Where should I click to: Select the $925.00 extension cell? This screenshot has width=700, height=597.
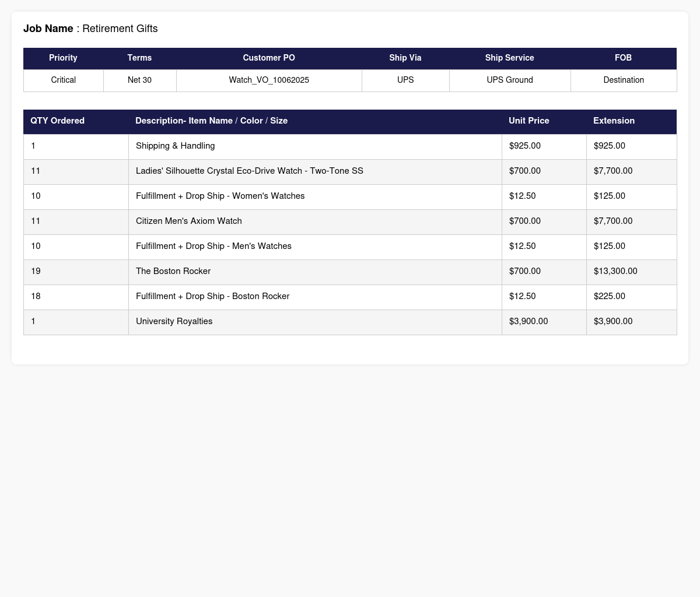(x=632, y=146)
